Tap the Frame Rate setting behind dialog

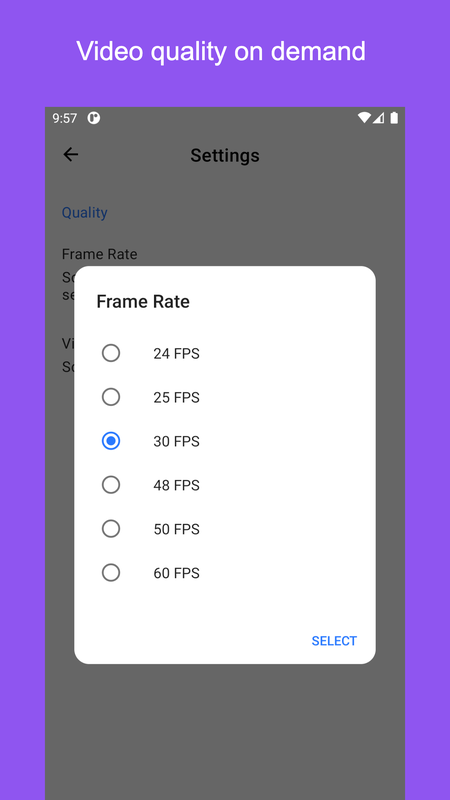(99, 254)
